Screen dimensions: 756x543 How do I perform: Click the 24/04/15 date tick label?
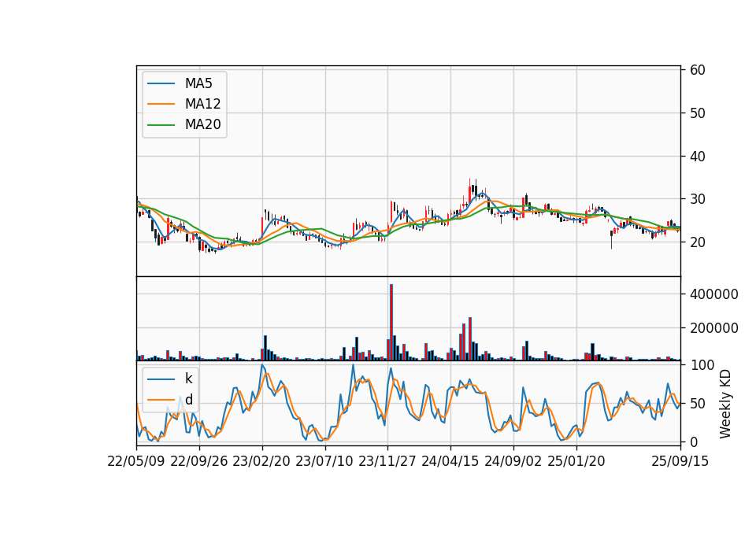pyautogui.click(x=450, y=462)
